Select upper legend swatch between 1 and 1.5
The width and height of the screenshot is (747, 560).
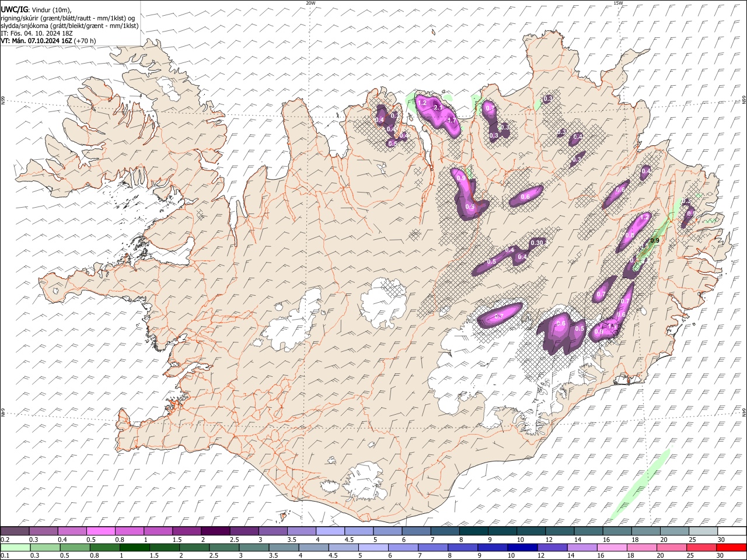[x=158, y=531]
